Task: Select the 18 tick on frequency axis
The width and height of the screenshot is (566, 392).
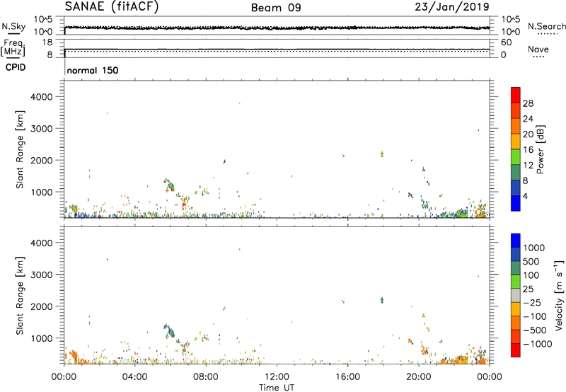Action: coord(47,42)
